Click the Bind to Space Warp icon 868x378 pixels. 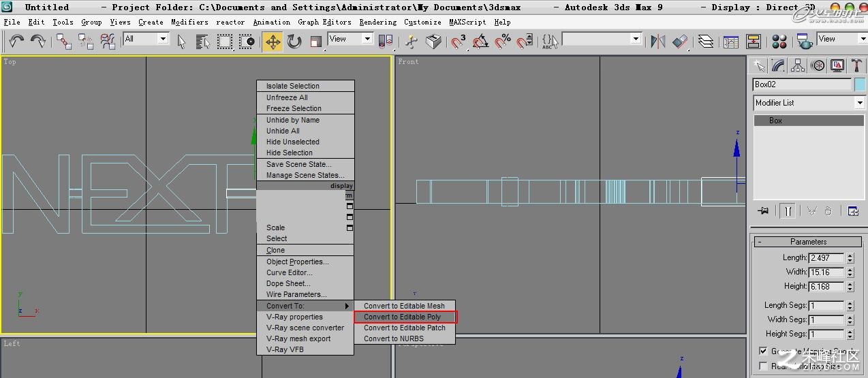click(108, 42)
